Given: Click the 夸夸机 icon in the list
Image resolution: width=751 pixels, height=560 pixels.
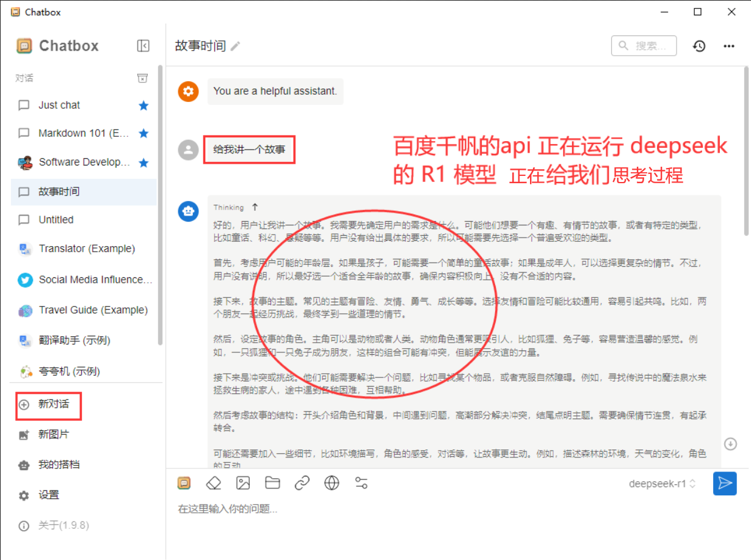Looking at the screenshot, I should [25, 371].
